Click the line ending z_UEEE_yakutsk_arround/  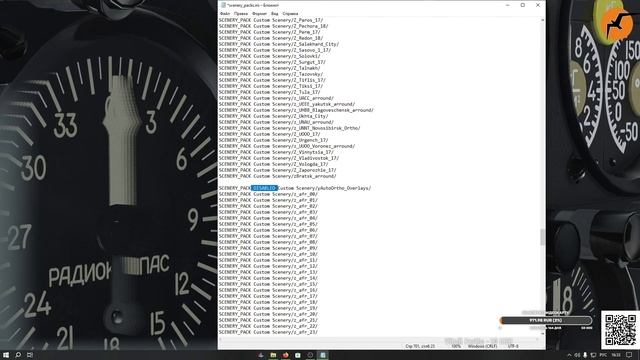click(287, 104)
